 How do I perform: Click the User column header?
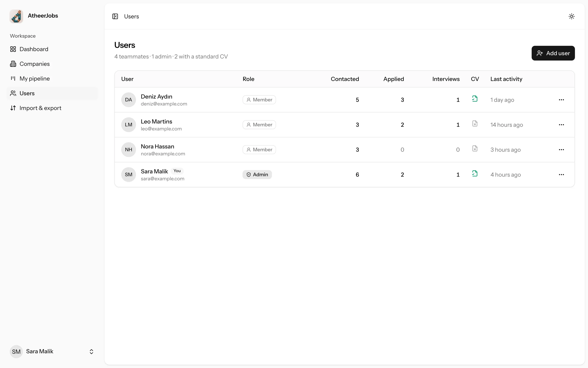point(127,79)
